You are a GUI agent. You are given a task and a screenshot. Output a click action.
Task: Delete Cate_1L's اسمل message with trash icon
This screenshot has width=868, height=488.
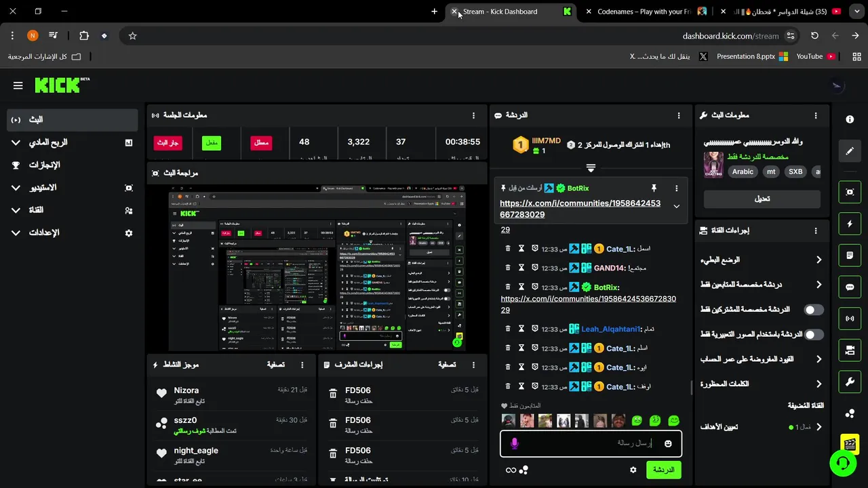pos(508,249)
